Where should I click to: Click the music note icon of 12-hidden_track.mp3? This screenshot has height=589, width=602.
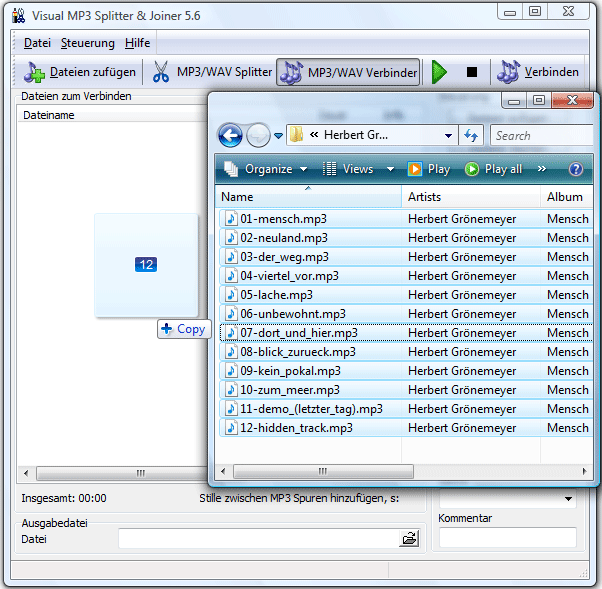(x=231, y=428)
